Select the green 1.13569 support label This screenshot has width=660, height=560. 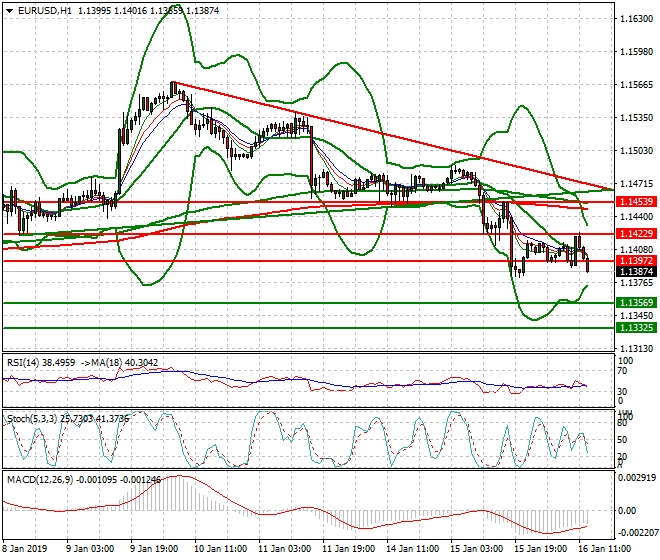[636, 302]
